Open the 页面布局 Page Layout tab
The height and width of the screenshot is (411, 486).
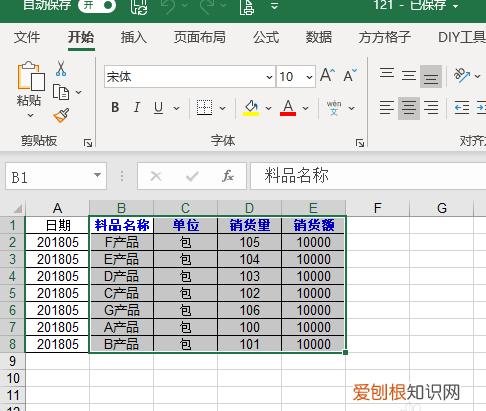click(200, 37)
